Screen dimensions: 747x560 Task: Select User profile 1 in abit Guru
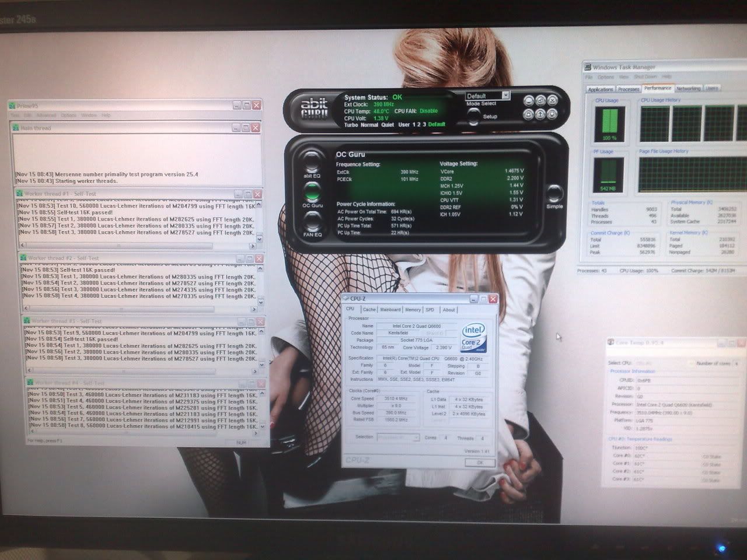coord(414,125)
